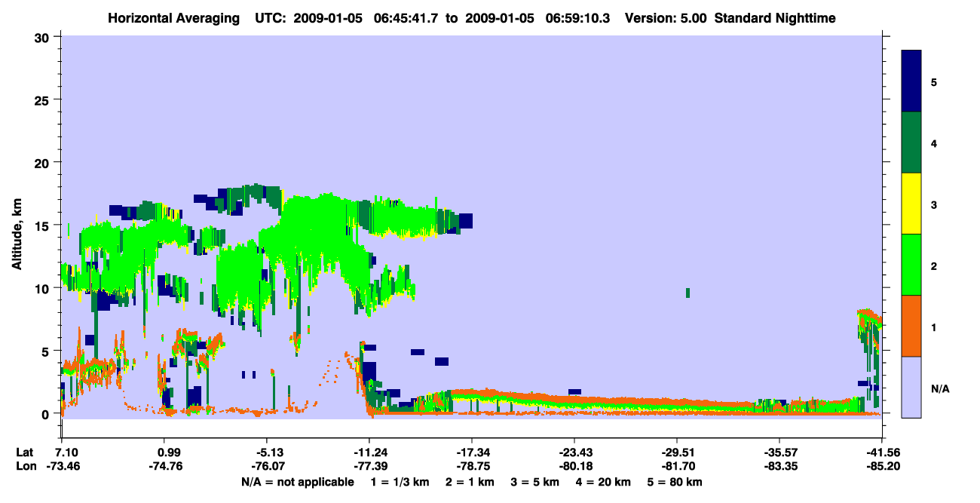The width and height of the screenshot is (980, 503).
Task: Click longitude value -78.75
Action: [472, 466]
